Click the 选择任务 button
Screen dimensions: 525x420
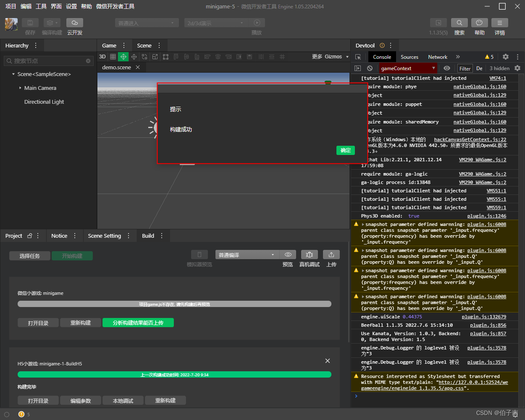(30, 256)
